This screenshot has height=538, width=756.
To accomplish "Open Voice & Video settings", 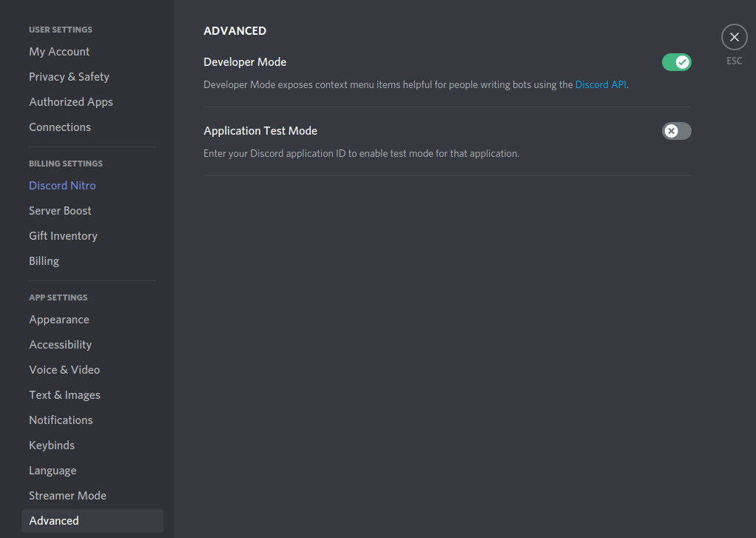I will click(x=64, y=369).
